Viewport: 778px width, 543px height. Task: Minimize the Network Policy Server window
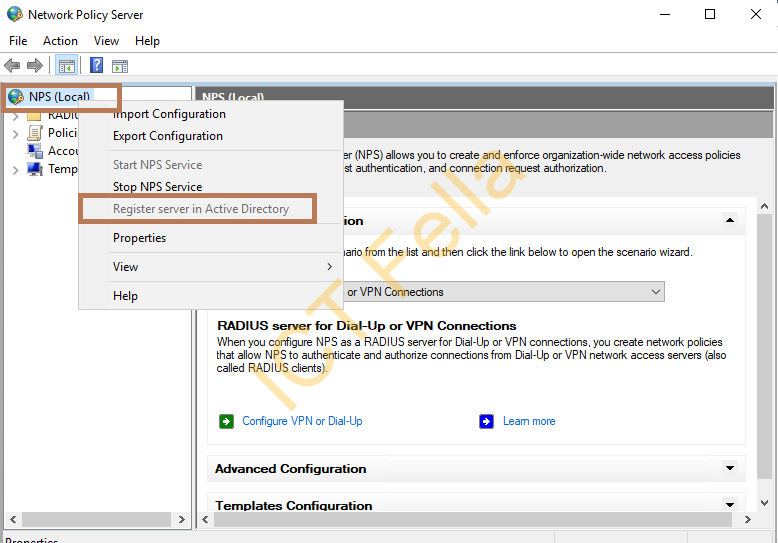tap(664, 14)
